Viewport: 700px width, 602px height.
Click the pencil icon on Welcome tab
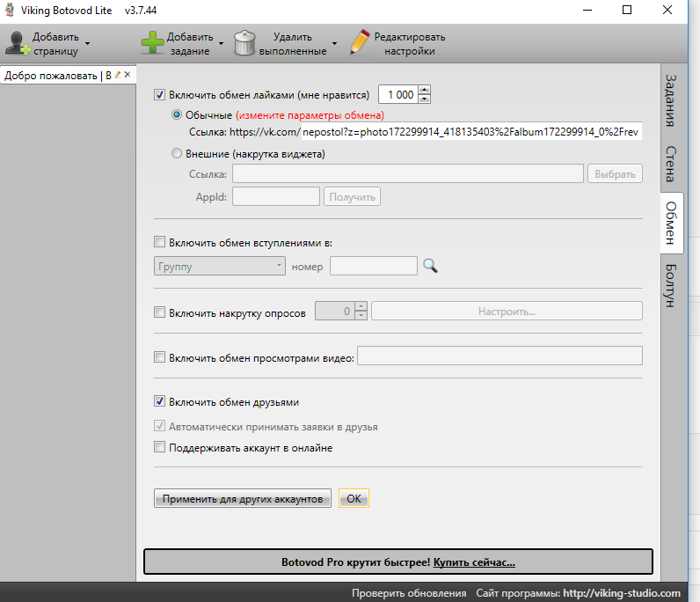click(118, 75)
